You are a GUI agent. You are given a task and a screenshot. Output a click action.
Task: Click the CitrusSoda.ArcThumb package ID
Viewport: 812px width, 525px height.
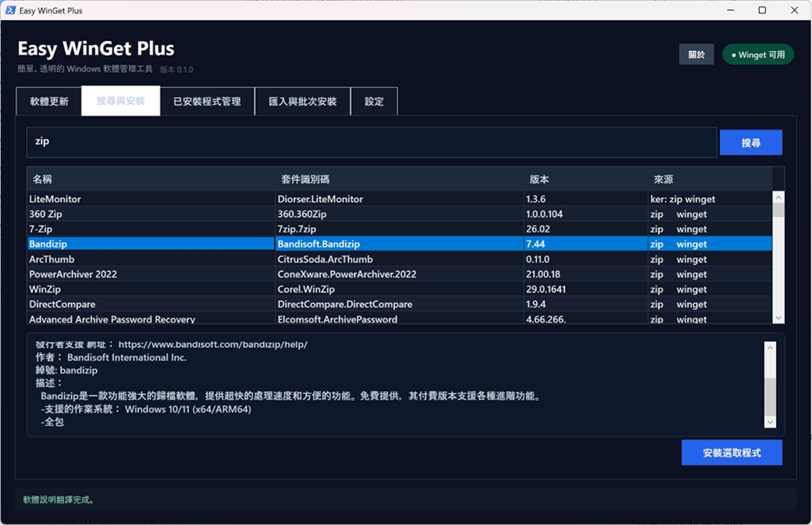pyautogui.click(x=325, y=259)
